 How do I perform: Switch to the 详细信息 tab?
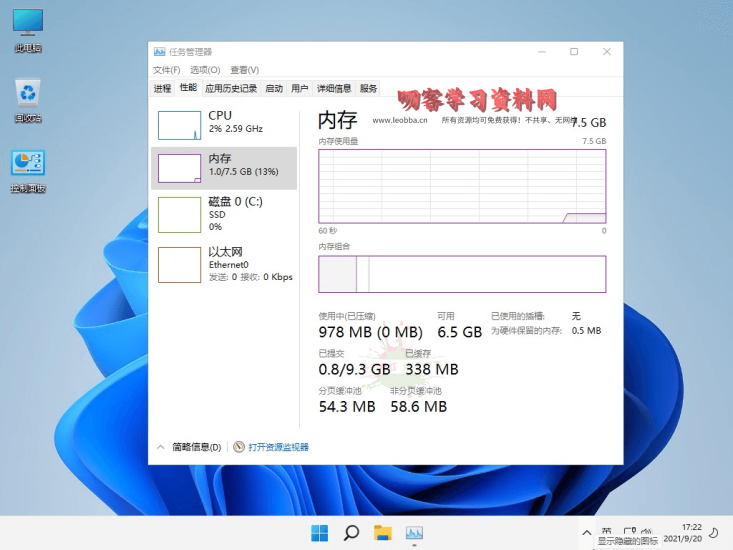334,88
